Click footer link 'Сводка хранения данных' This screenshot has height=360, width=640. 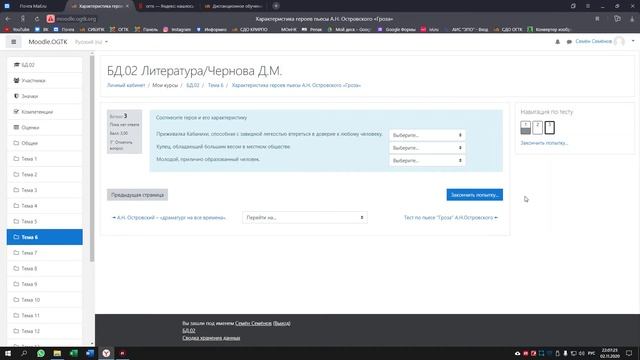211,338
